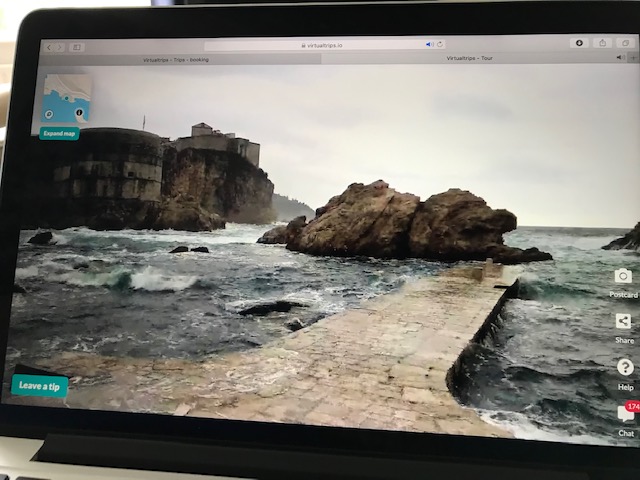Expand map
Viewport: 640px width, 480px height.
click(59, 133)
